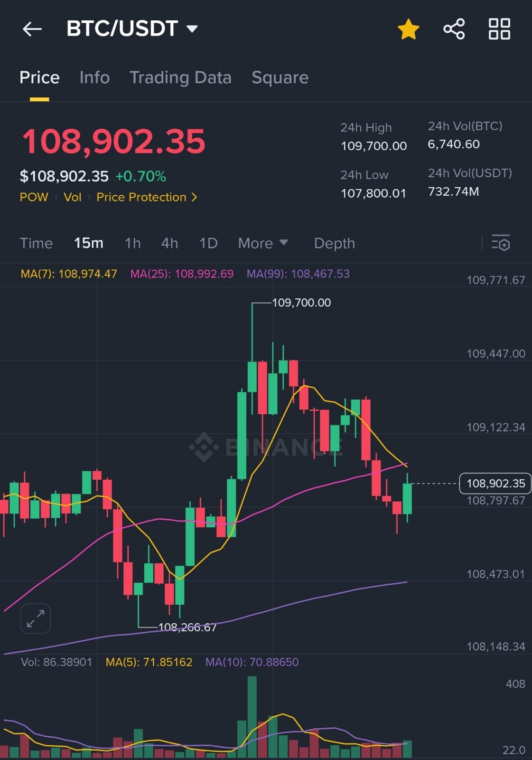The image size is (532, 760).
Task: Tap the Vol tag
Action: point(73,197)
